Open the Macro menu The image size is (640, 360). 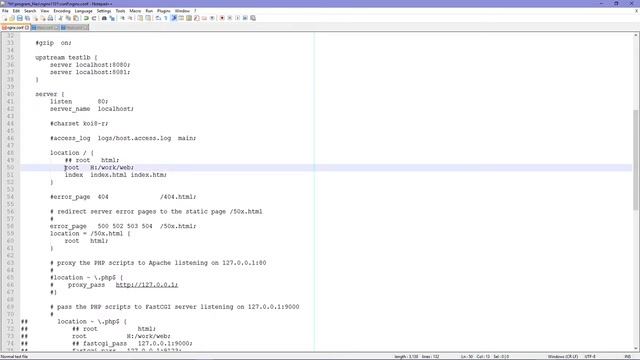135,11
